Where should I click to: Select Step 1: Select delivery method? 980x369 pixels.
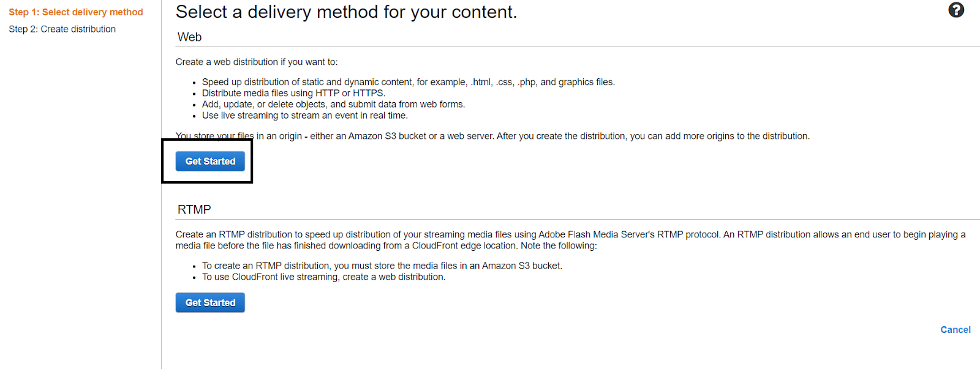tap(76, 12)
